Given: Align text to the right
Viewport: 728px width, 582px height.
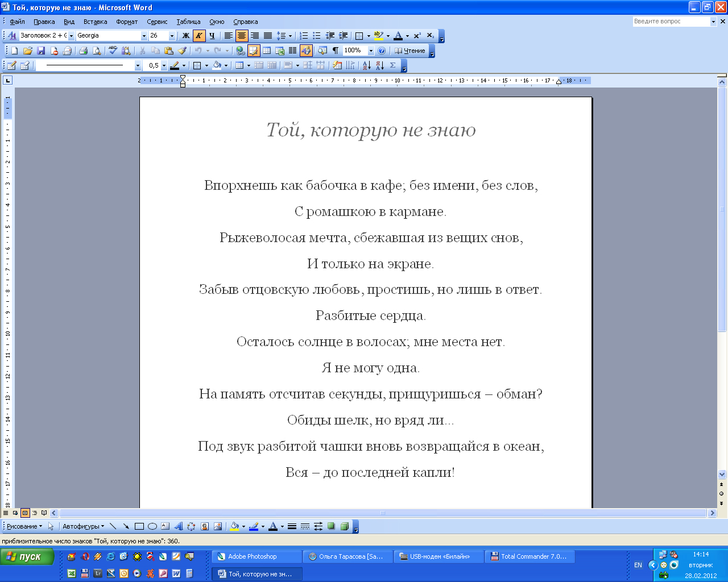Looking at the screenshot, I should click(255, 36).
